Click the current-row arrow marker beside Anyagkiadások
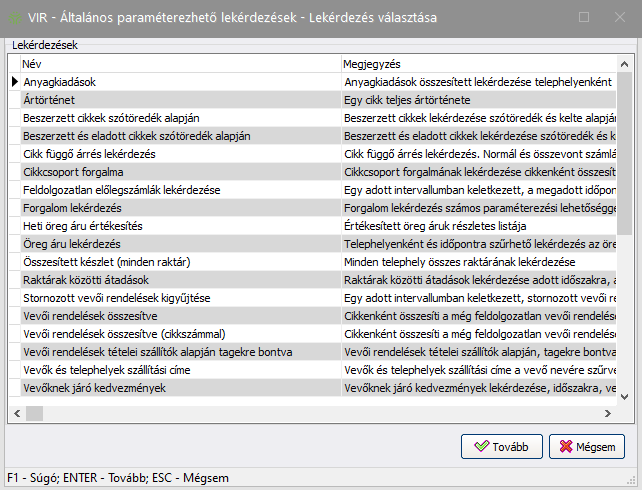Viewport: 642px width, 490px height. (15, 82)
